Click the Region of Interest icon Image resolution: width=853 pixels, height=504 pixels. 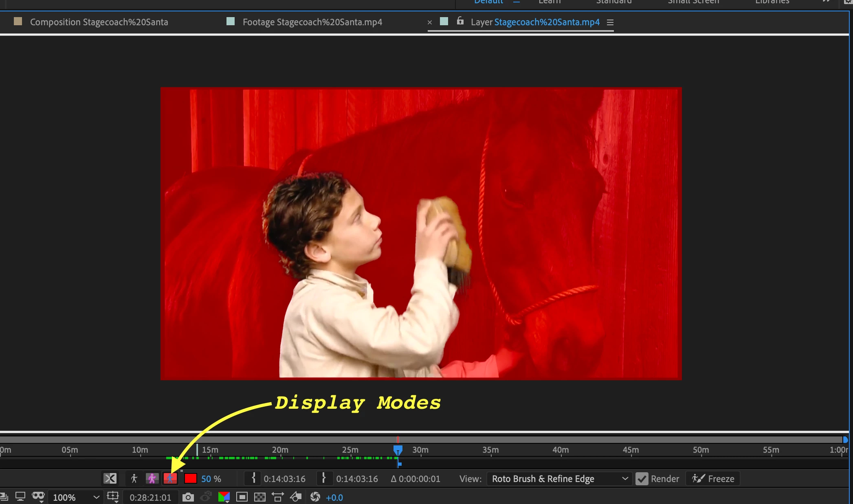click(242, 497)
